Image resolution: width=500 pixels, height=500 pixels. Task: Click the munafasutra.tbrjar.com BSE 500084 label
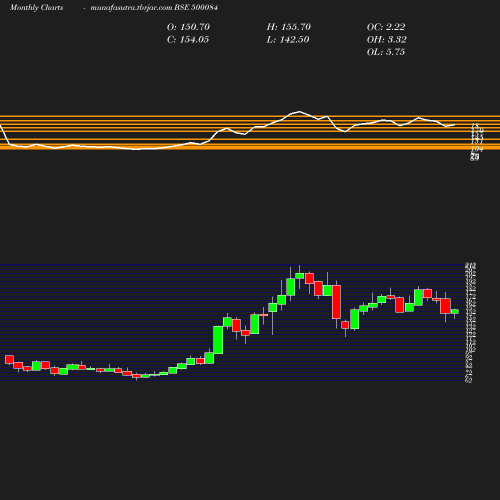(154, 7)
